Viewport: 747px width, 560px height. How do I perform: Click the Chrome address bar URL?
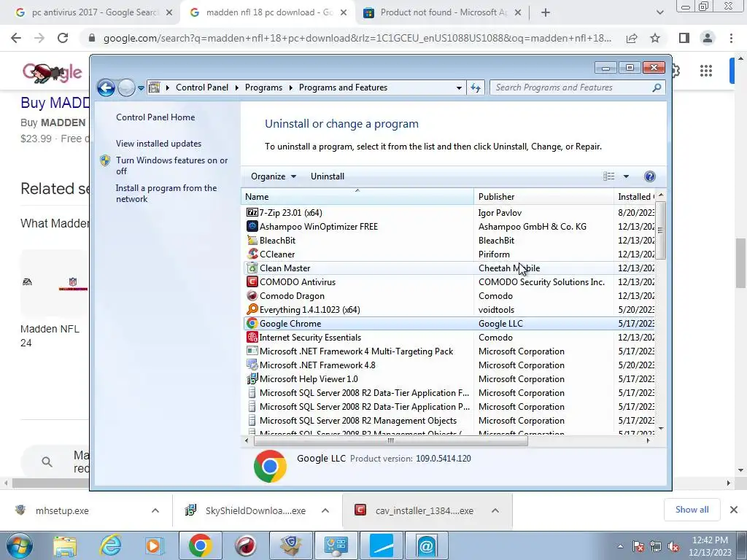click(357, 38)
